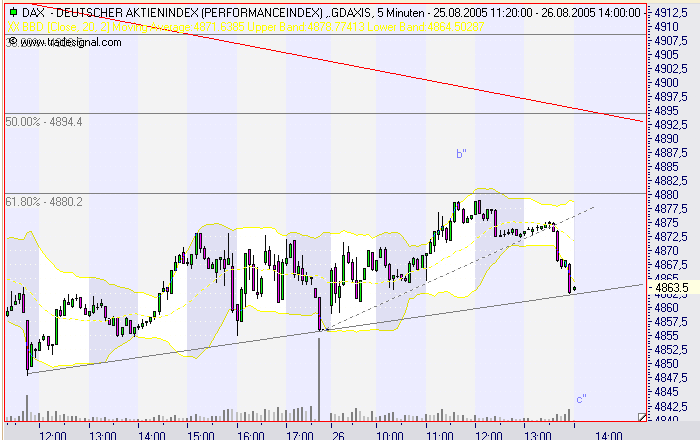Screen dimensions: 700x440
Task: Click the 4850 price axis label
Action: click(x=666, y=364)
